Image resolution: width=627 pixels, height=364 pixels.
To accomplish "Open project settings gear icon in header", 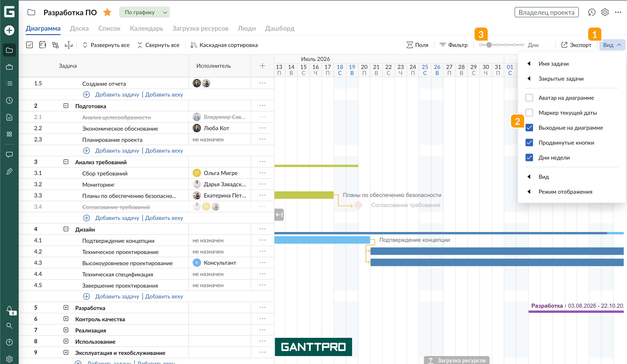I will point(605,12).
